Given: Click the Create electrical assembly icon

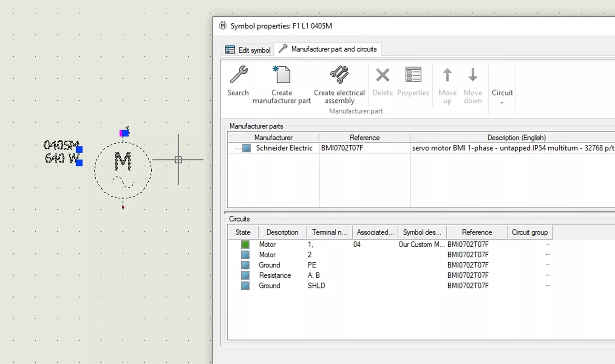Looking at the screenshot, I should click(x=339, y=74).
